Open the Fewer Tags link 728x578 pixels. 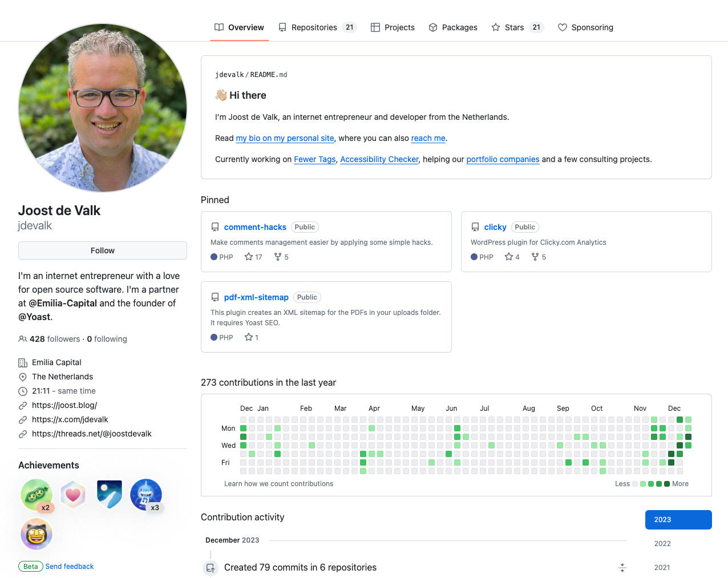pos(315,159)
